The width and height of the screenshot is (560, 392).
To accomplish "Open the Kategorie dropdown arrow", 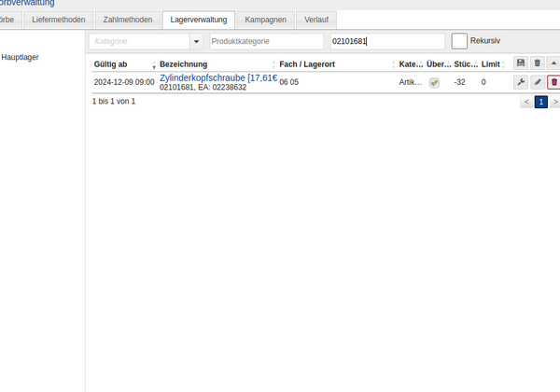I will point(196,42).
